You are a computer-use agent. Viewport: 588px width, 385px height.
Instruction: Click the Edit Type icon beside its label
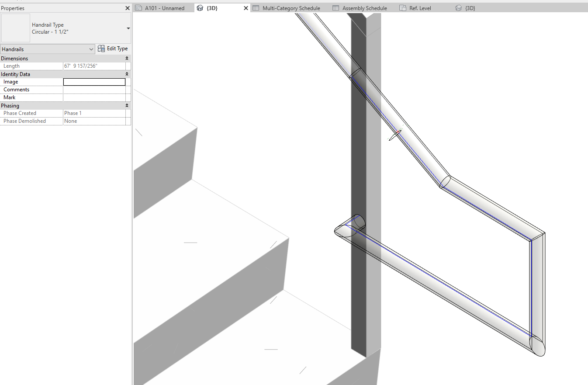click(101, 49)
